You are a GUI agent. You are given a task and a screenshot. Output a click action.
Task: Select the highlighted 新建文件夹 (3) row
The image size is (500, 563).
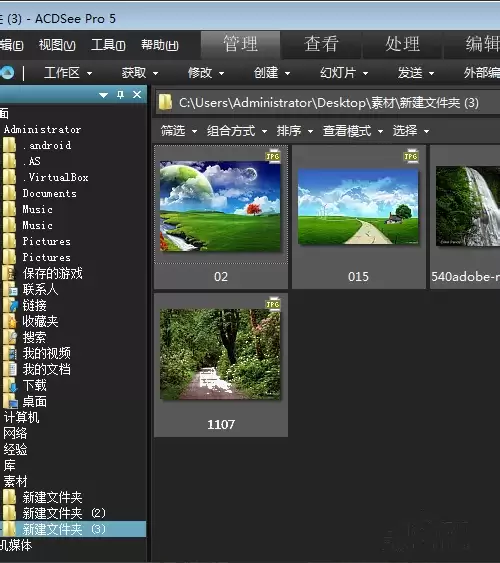coord(73,529)
